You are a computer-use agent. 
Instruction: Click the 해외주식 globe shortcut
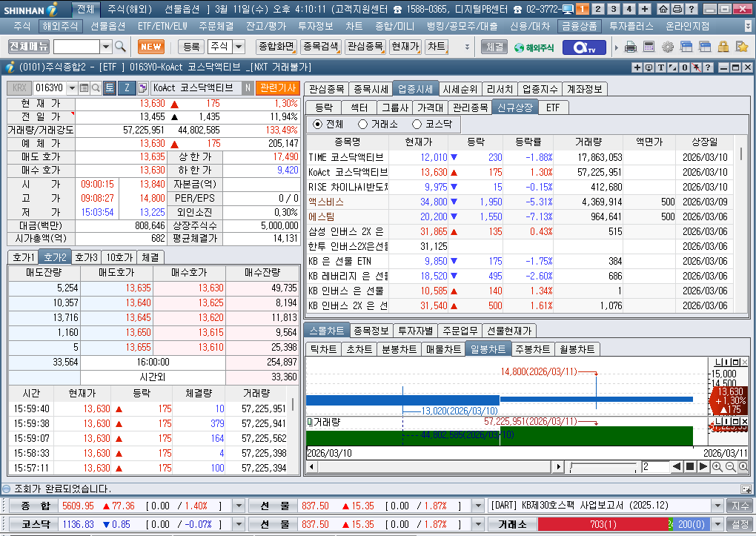(534, 47)
